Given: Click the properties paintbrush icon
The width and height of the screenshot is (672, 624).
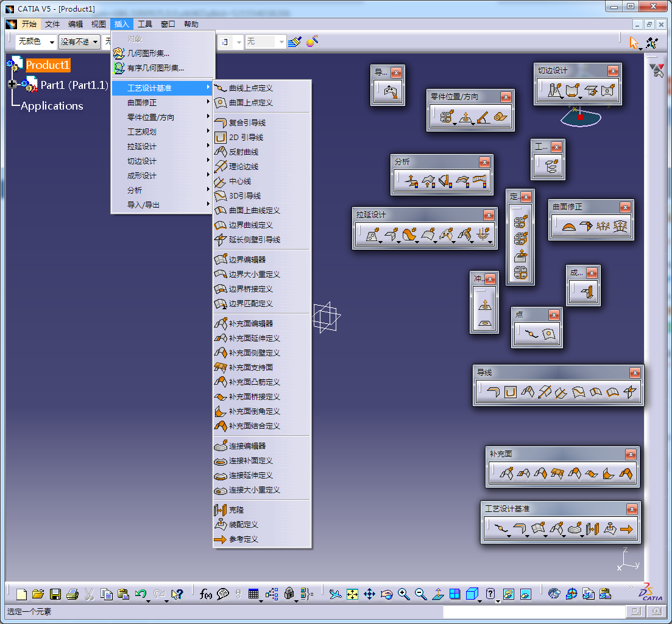Looking at the screenshot, I should click(295, 42).
